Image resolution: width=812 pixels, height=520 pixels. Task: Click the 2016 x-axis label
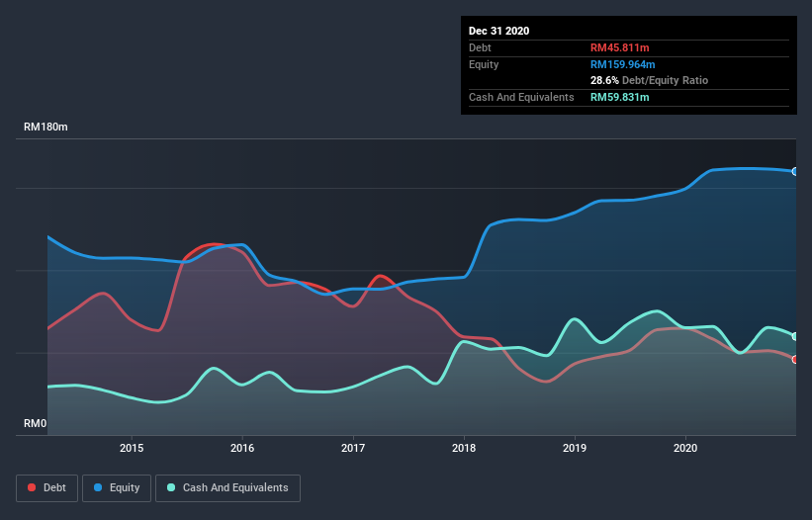(x=242, y=448)
